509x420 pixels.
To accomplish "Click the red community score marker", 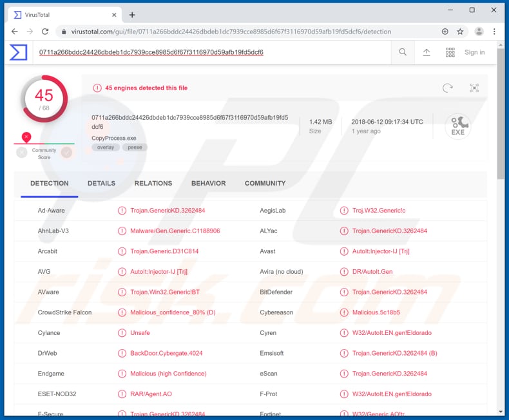I will click(26, 137).
